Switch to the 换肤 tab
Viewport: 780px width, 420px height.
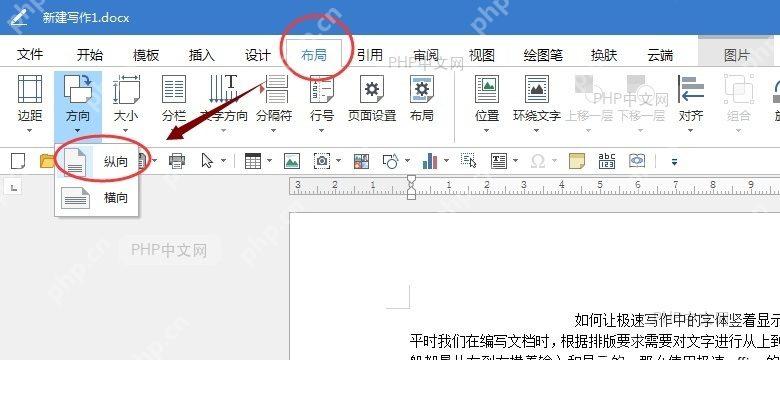pos(603,54)
